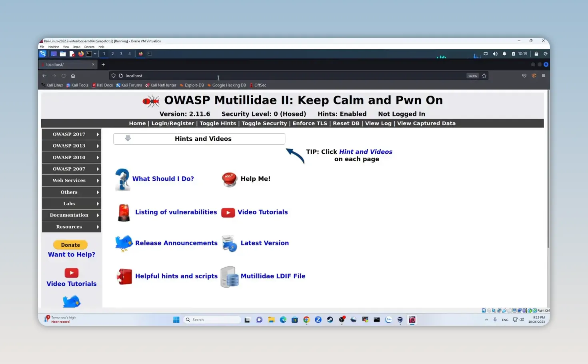The image size is (588, 364).
Task: Reset the 140% zoom indicator
Action: (x=472, y=76)
